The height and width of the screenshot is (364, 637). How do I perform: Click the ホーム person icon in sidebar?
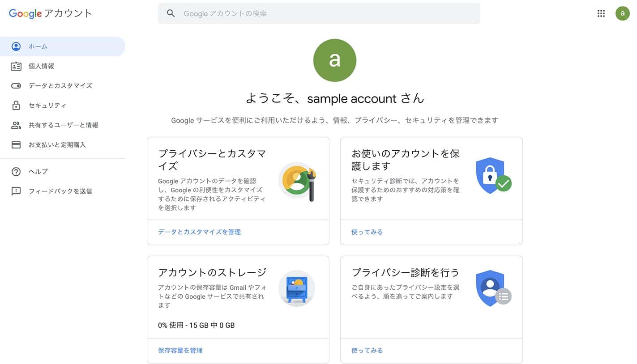(x=16, y=47)
